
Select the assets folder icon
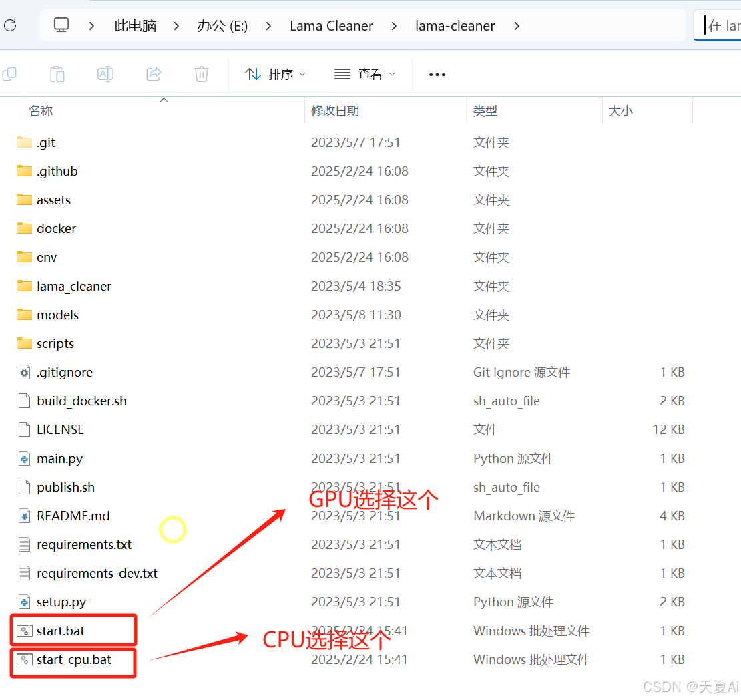coord(25,200)
